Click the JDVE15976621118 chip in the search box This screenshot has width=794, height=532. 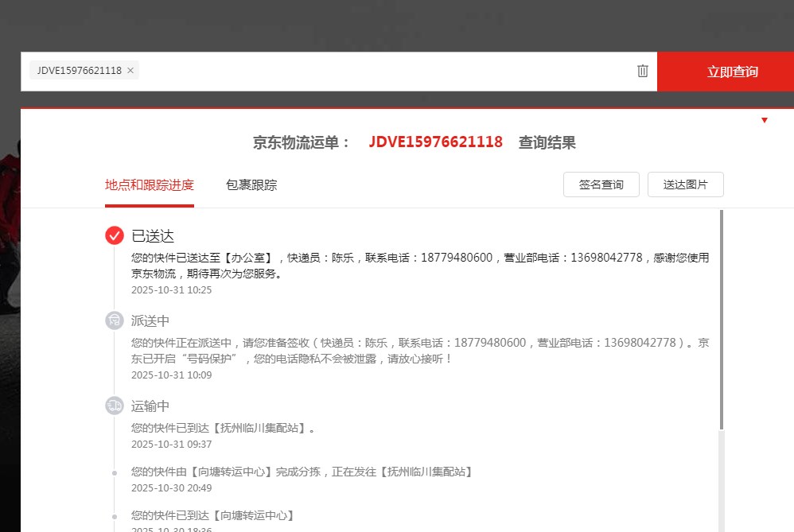pos(79,71)
